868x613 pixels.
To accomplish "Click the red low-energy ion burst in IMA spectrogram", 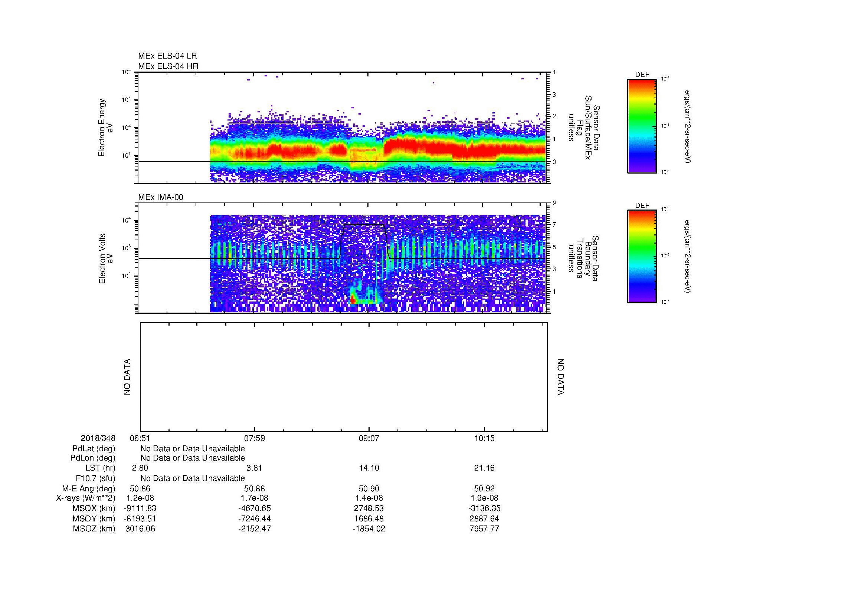I will pos(353,300).
